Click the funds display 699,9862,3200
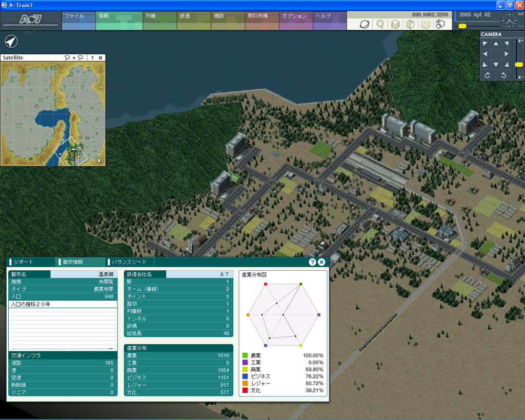Viewport: 525px width, 420px height. (430, 15)
